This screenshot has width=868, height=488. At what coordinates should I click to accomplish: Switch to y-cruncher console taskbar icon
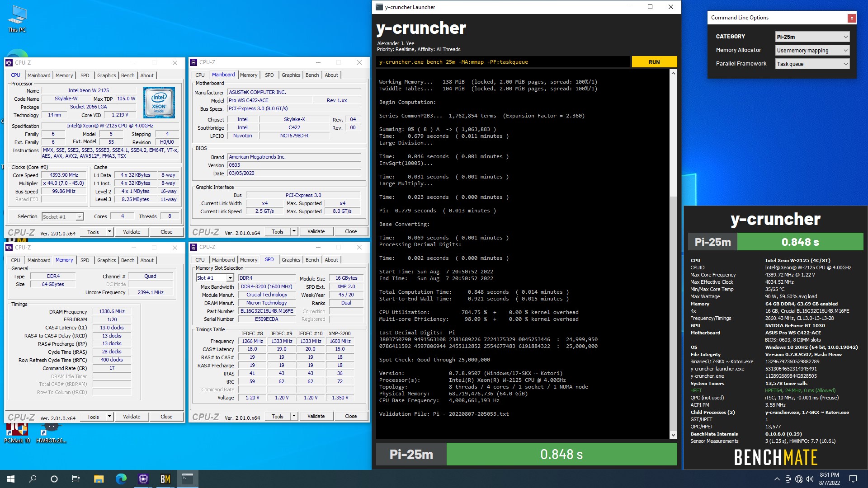(187, 479)
